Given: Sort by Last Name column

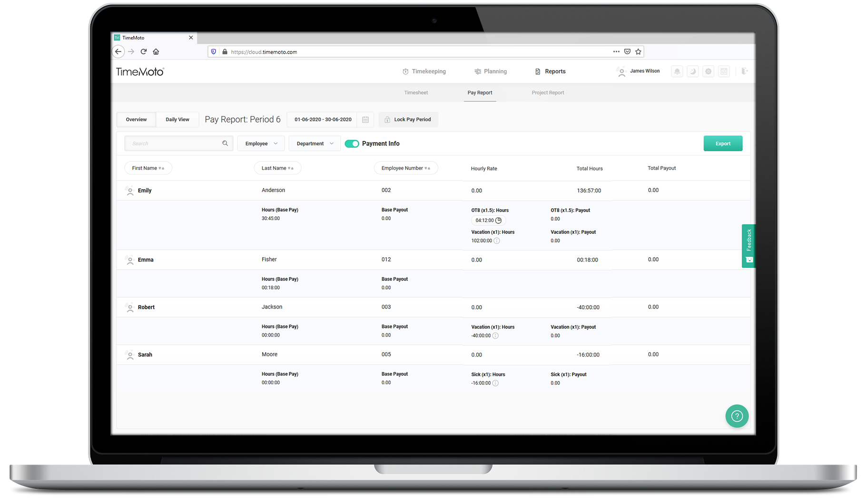Looking at the screenshot, I should tap(277, 168).
